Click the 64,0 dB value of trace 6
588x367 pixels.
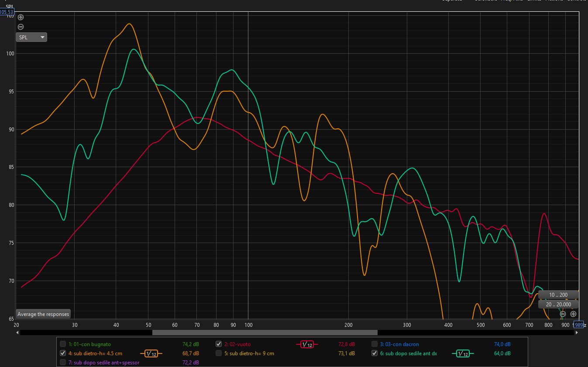coord(502,353)
